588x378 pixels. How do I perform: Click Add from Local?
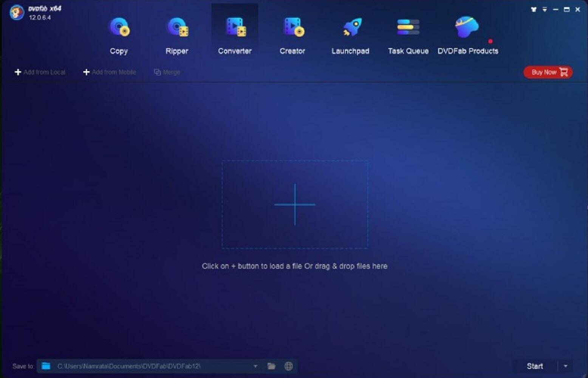[x=40, y=72]
